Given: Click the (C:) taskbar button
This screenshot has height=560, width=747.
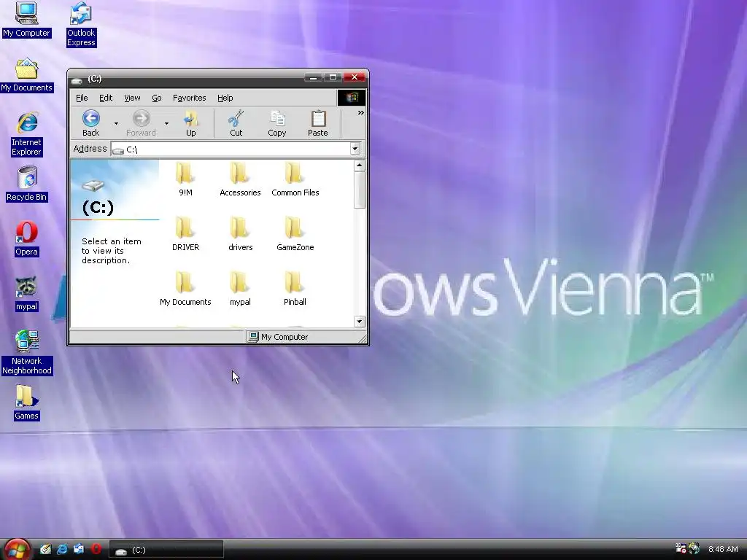Looking at the screenshot, I should pos(166,550).
